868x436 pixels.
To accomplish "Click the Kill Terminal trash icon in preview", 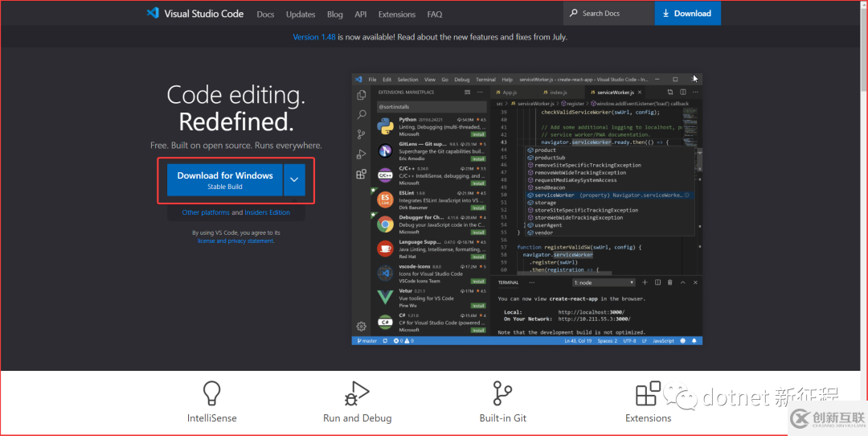I will [669, 282].
